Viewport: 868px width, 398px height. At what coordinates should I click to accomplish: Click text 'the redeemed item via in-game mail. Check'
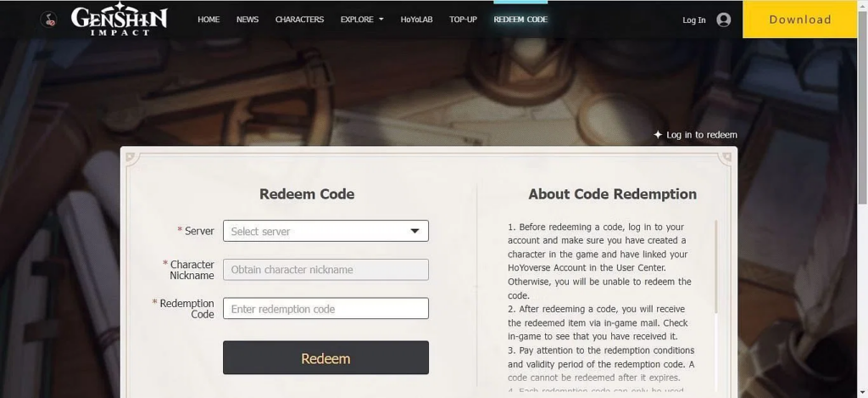pyautogui.click(x=598, y=322)
